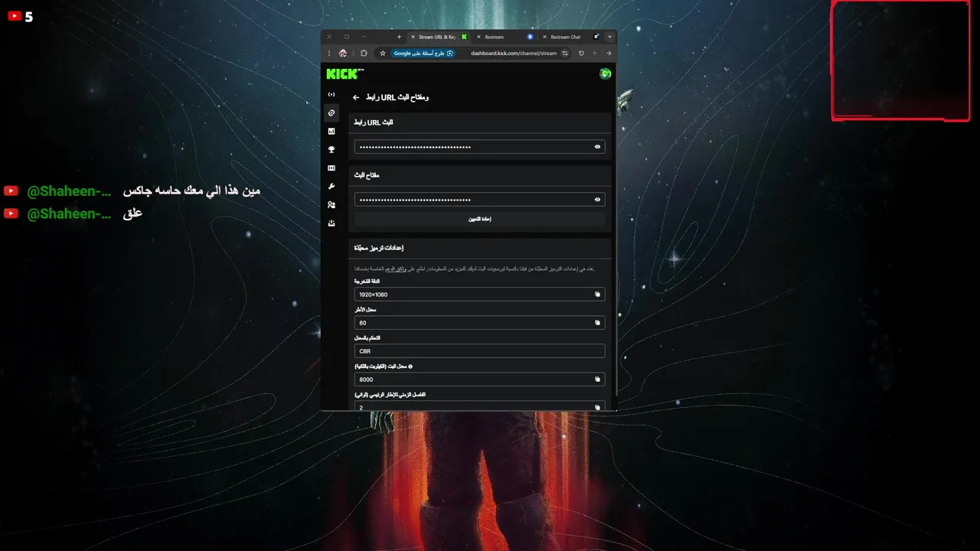The width and height of the screenshot is (980, 551).
Task: Click the bitrate info icon
Action: click(x=410, y=367)
